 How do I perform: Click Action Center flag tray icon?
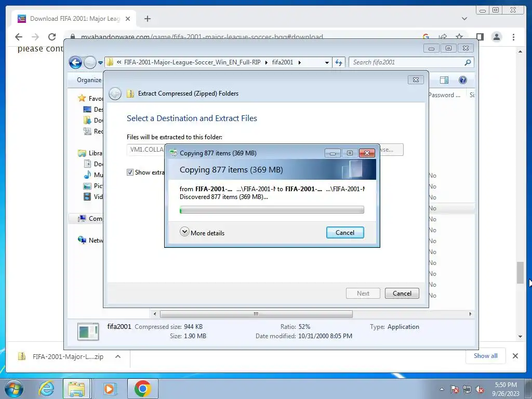[454, 389]
